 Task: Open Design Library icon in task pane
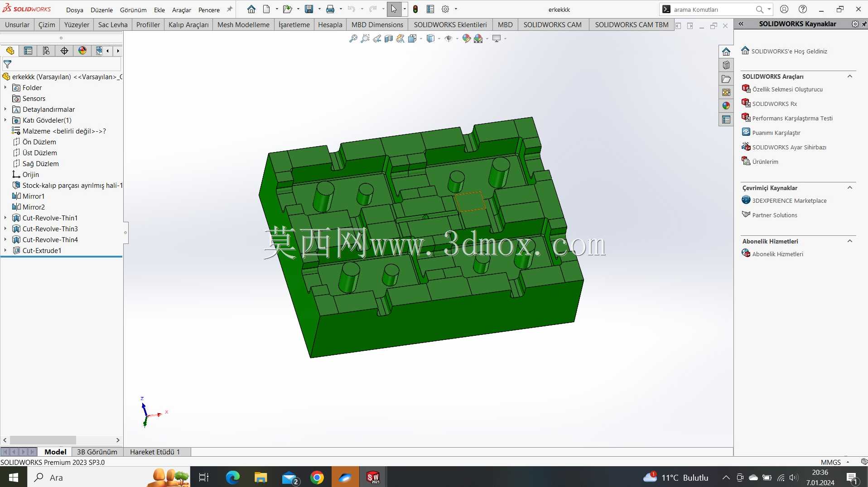coord(726,65)
